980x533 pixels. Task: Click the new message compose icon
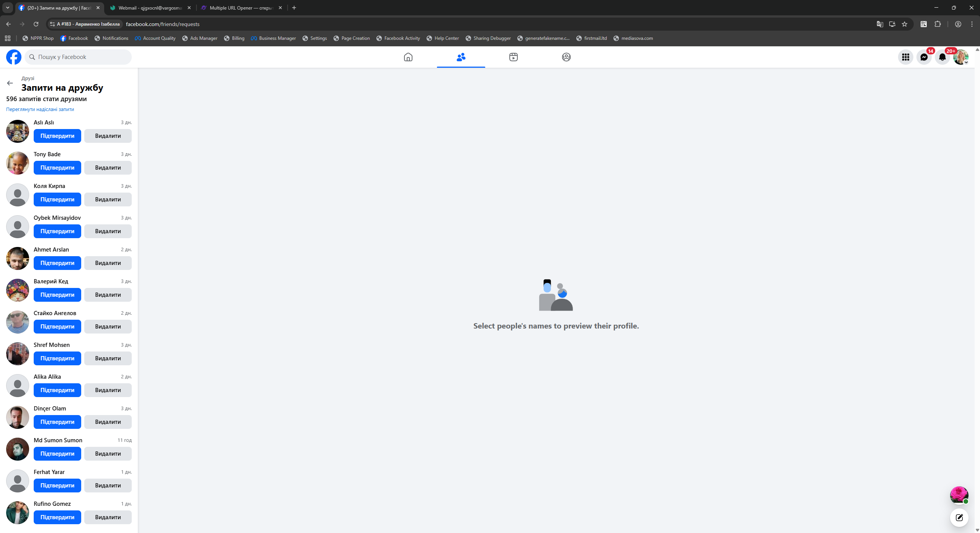pos(959,518)
